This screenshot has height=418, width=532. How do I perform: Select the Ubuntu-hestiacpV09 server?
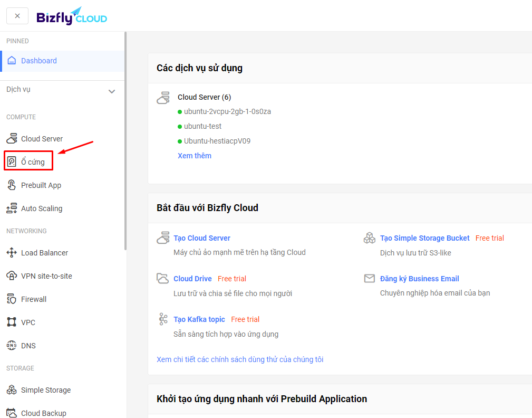click(217, 141)
